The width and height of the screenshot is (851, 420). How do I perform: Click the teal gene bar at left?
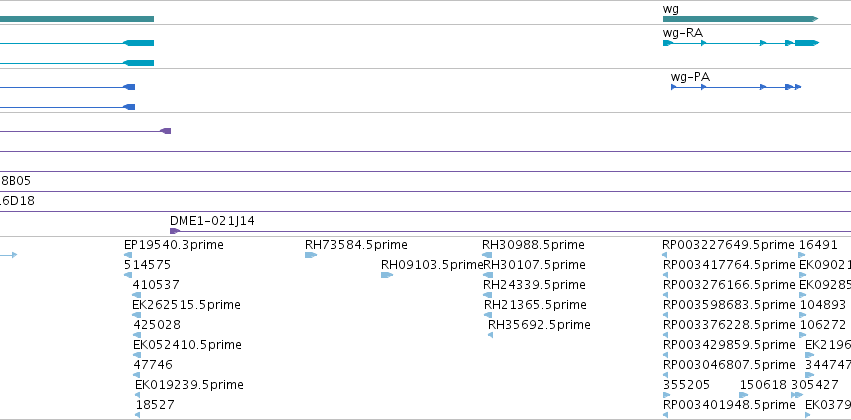pos(77,19)
